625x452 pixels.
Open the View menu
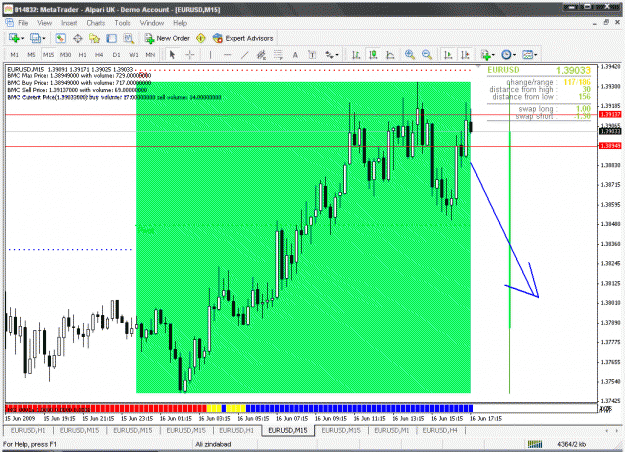tap(45, 23)
